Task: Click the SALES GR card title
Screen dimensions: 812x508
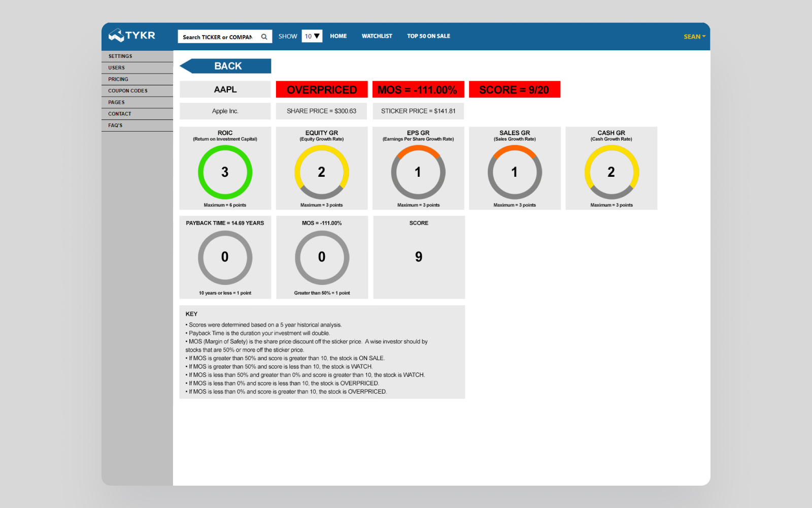Action: 515,133
